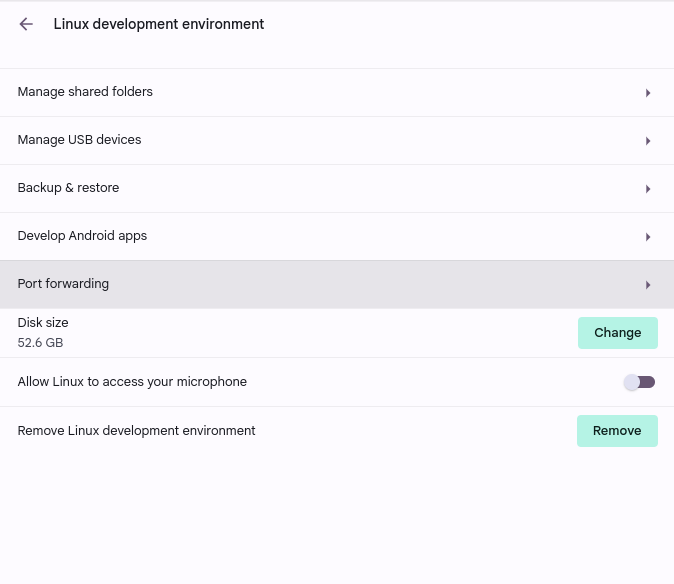Select the Develop Android apps label
Image resolution: width=674 pixels, height=584 pixels.
click(82, 236)
